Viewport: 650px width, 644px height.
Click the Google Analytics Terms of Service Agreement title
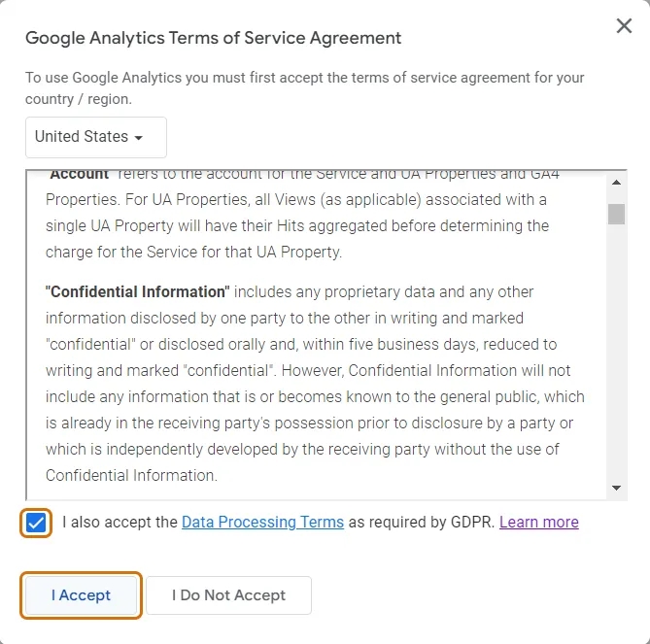pos(213,38)
